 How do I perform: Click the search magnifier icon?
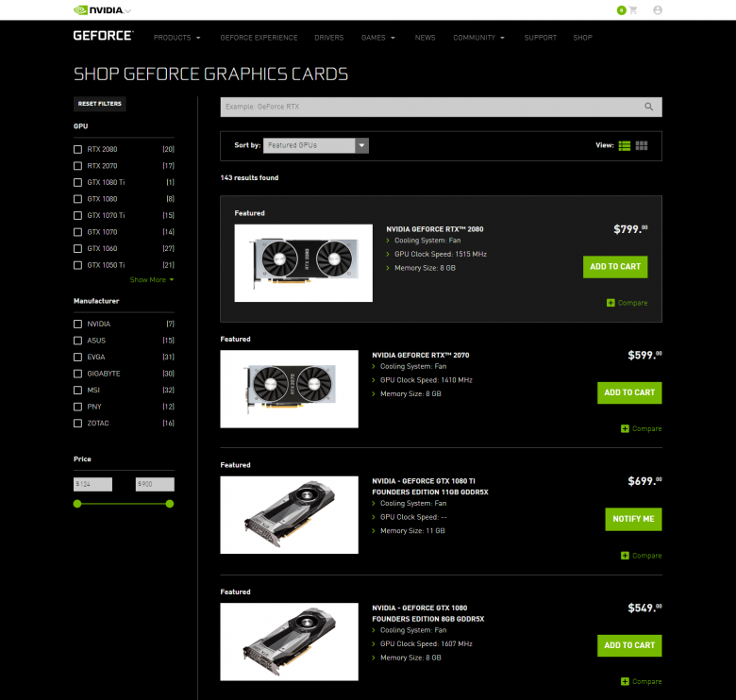[648, 107]
